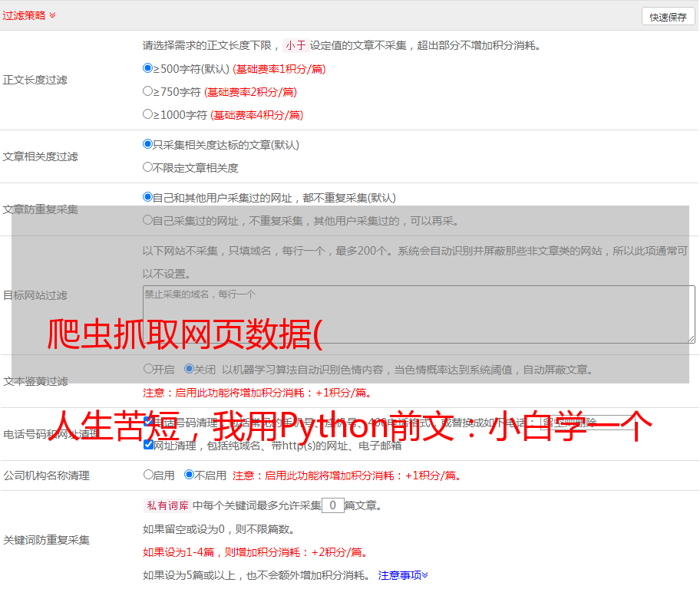Toggle the 网址清理 checkbox
This screenshot has height=589, width=700.
pos(149,444)
